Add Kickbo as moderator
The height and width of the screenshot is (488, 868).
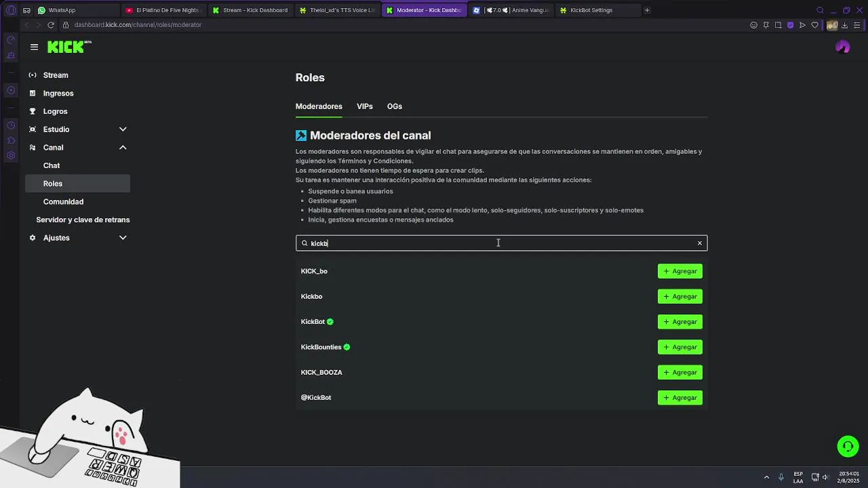tap(680, 296)
